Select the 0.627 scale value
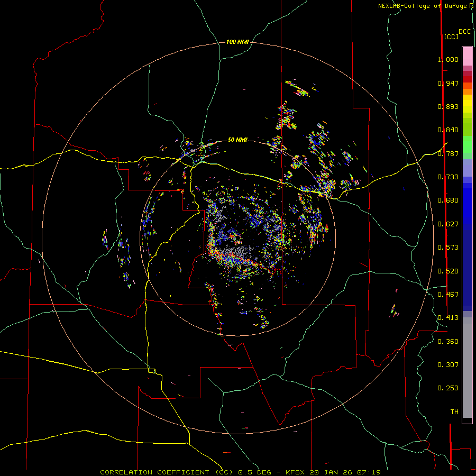 pos(448,224)
